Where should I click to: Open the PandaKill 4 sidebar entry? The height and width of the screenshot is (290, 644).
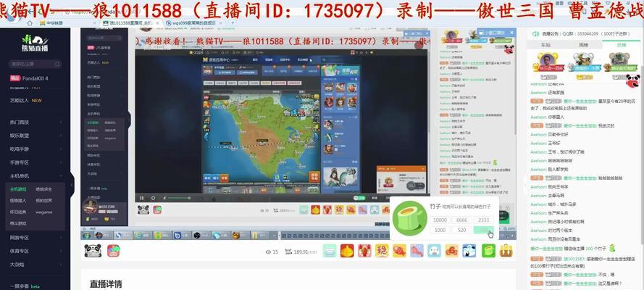coord(29,78)
